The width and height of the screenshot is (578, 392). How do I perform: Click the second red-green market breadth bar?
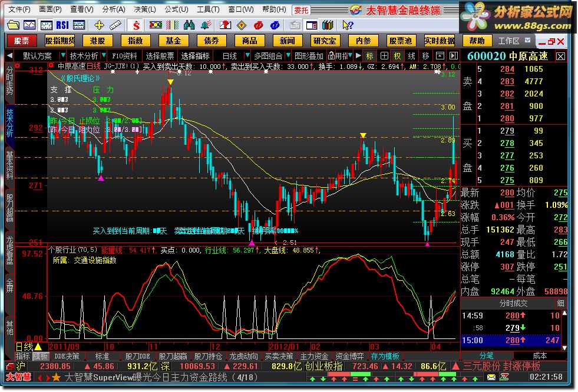(435, 374)
